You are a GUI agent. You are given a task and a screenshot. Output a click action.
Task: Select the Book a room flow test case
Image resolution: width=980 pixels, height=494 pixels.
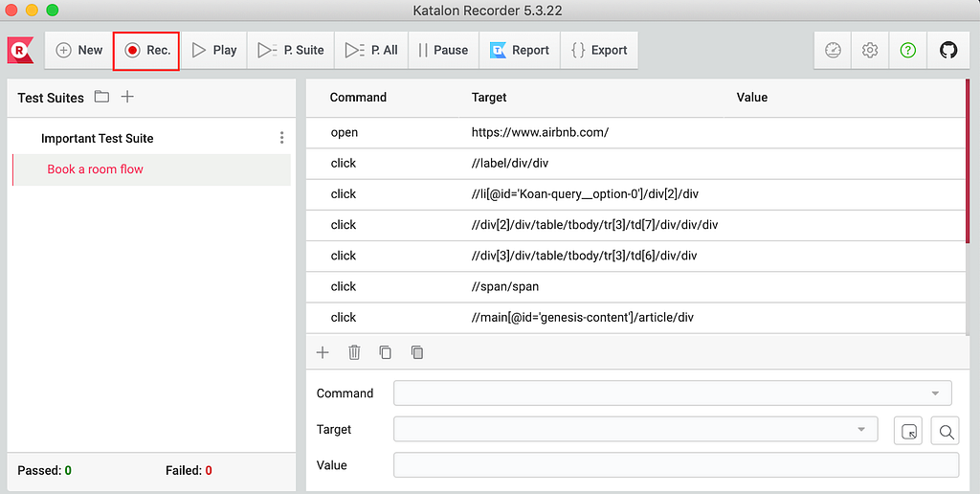click(151, 169)
